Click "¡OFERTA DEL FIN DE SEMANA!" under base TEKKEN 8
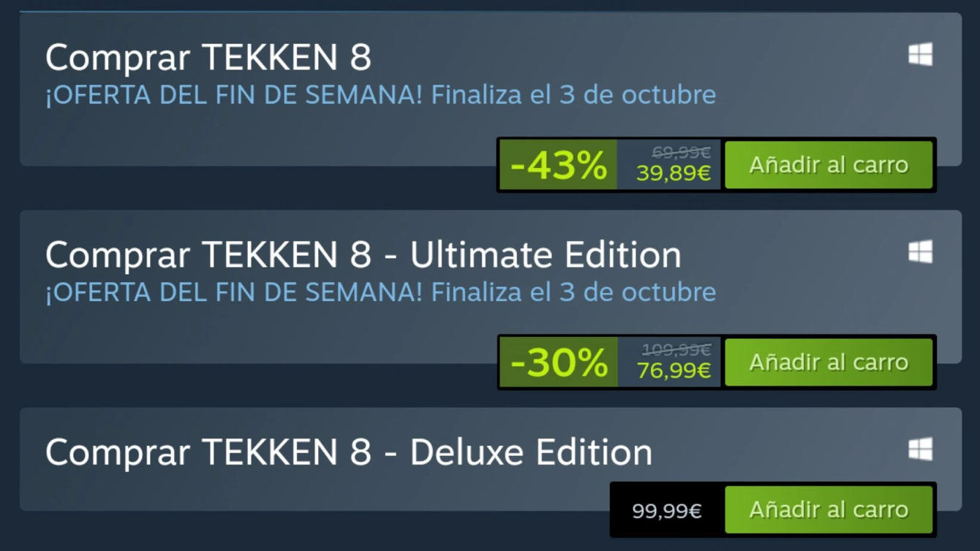 (234, 95)
